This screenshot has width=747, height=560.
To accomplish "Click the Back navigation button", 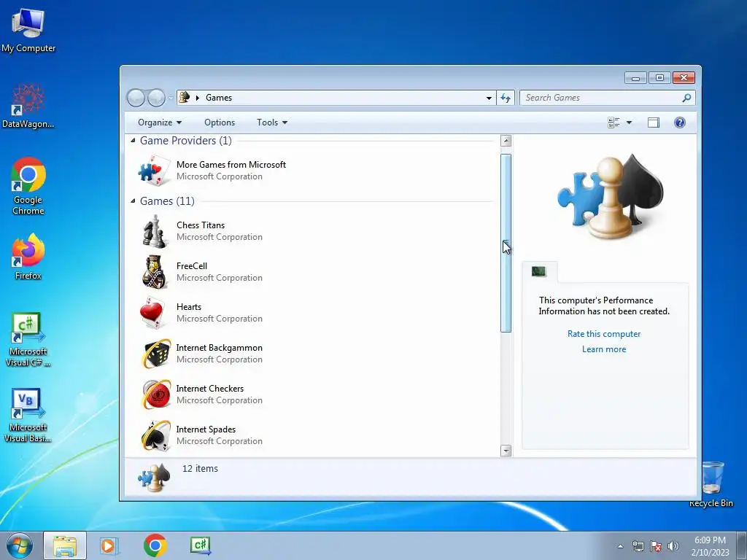I will coord(136,98).
